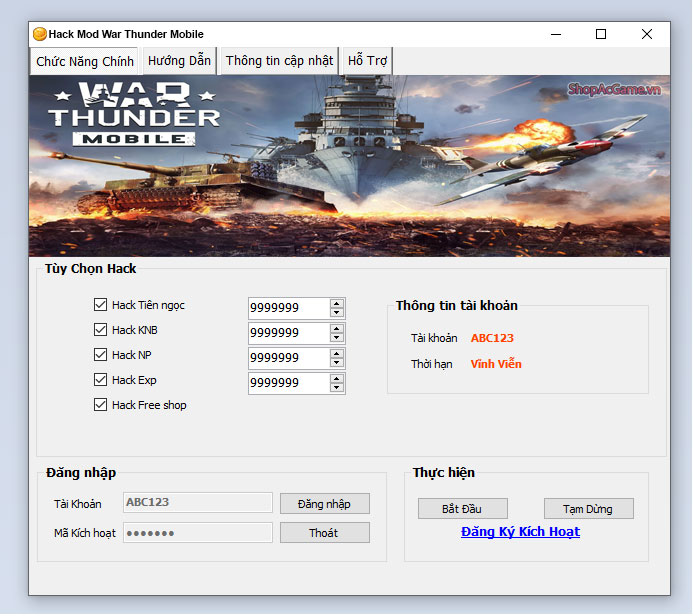Decrease the Hack NP value with down arrow
Viewport: 693px width, 616px height.
(x=337, y=363)
